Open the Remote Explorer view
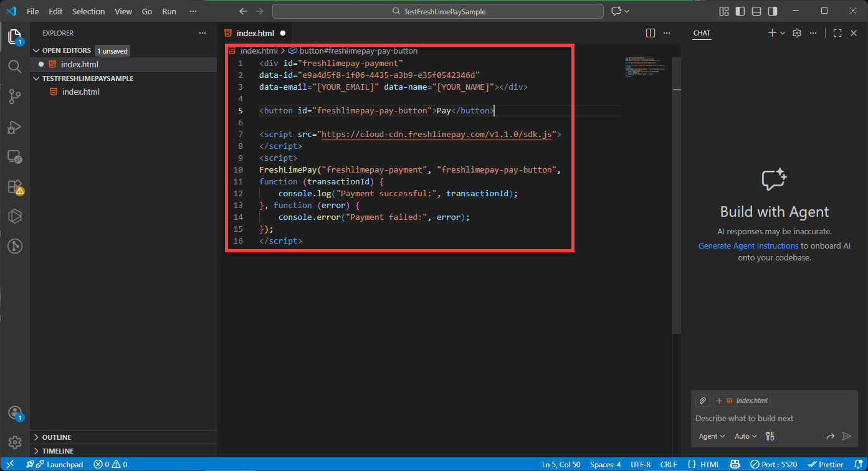This screenshot has height=471, width=868. (x=14, y=156)
